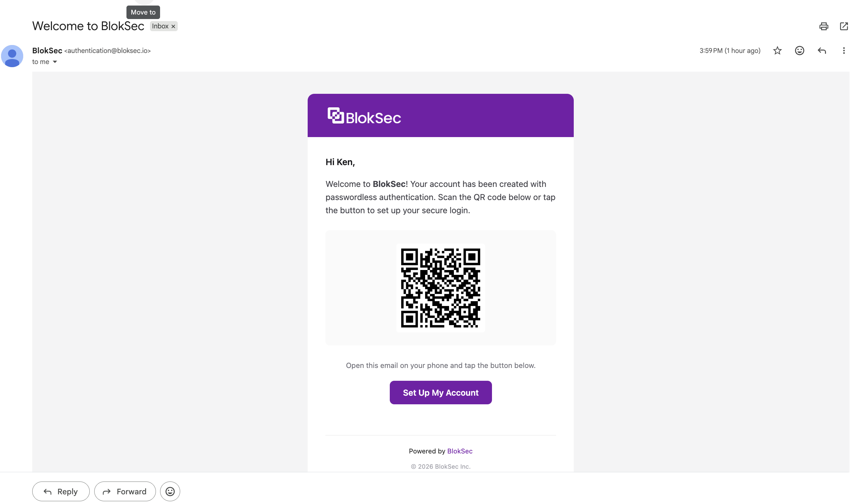Reply using the arrow icon near the timestamp
853x504 pixels.
coord(822,51)
